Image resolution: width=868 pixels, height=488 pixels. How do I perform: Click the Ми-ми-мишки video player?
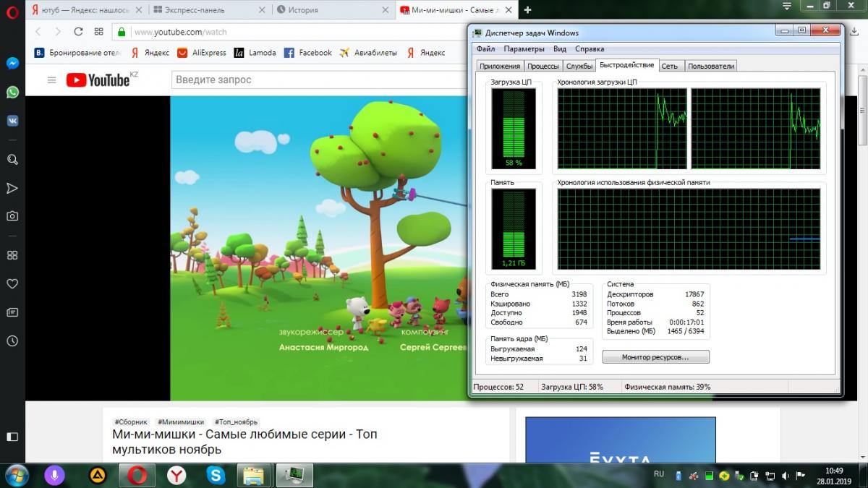coord(318,248)
